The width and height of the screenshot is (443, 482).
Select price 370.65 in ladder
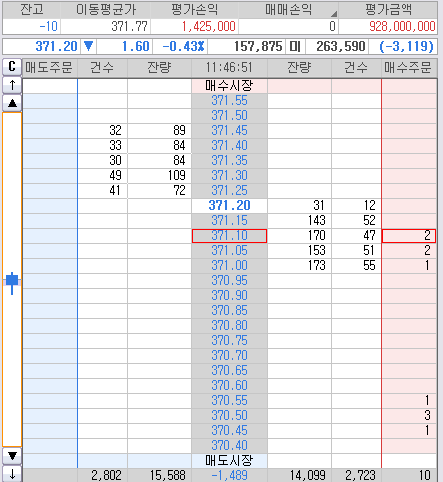click(229, 371)
